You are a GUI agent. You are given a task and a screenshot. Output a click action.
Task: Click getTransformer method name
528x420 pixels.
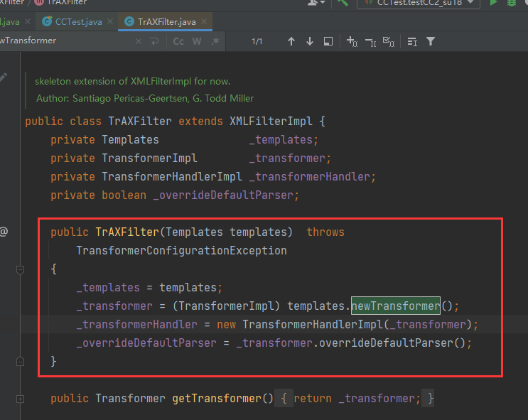point(217,399)
